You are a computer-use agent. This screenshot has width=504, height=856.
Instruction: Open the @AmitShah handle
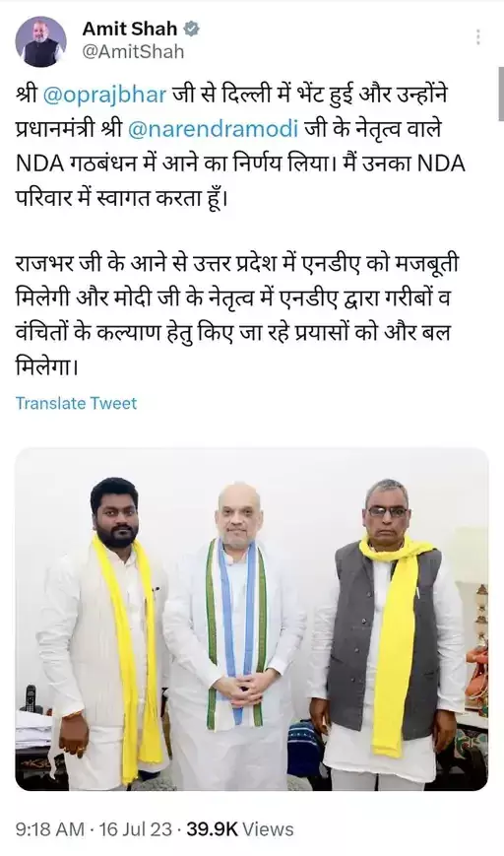[x=133, y=52]
